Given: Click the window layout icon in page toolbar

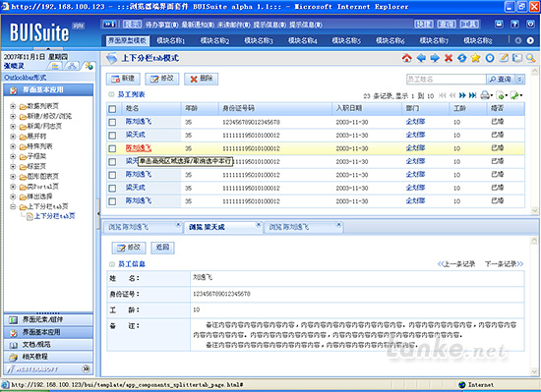Looking at the screenshot, I should click(x=517, y=58).
